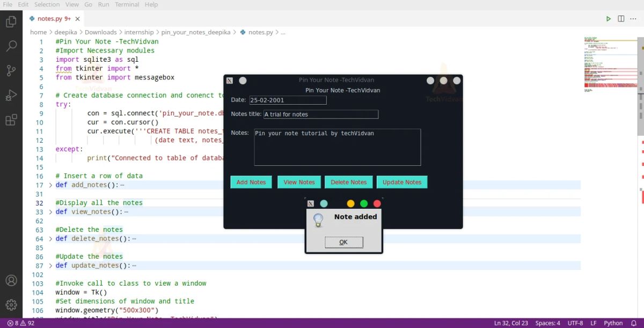This screenshot has height=328, width=644.
Task: Click the 'pin_your_notes_deepika' breadcrumb segment
Action: coord(196,32)
